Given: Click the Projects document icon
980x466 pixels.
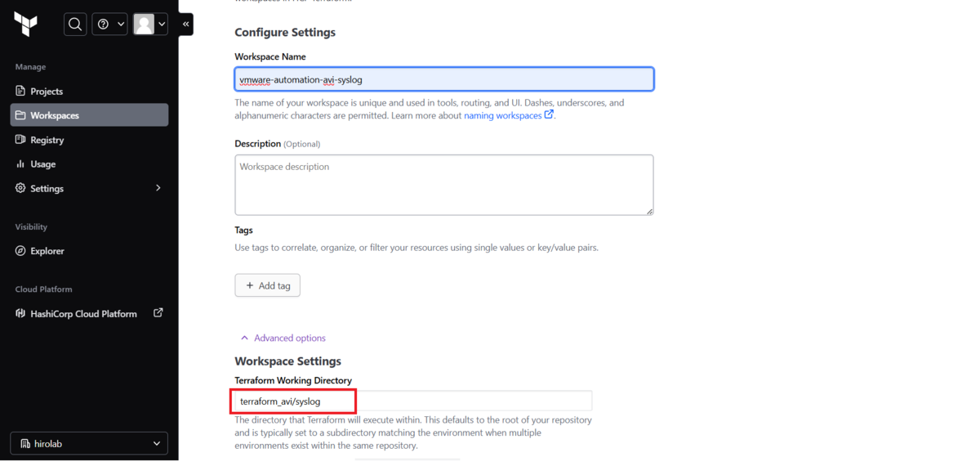Looking at the screenshot, I should 20,91.
